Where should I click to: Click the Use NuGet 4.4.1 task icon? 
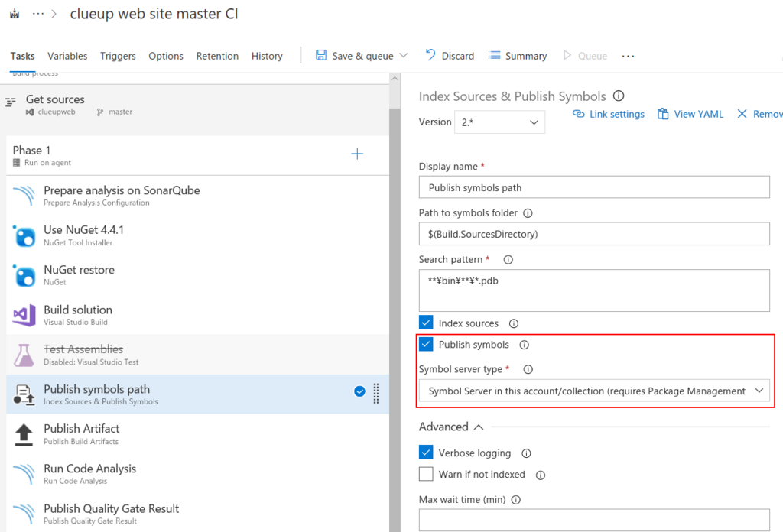[24, 235]
